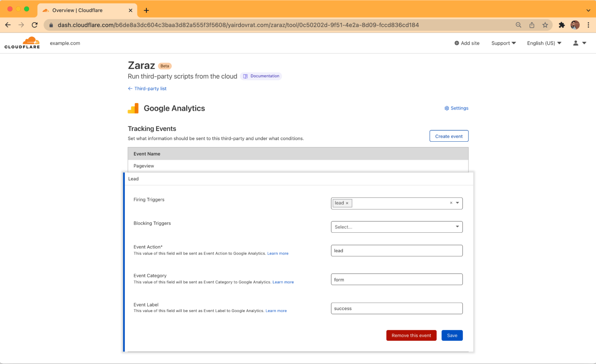Open Google Analytics Settings

(456, 108)
